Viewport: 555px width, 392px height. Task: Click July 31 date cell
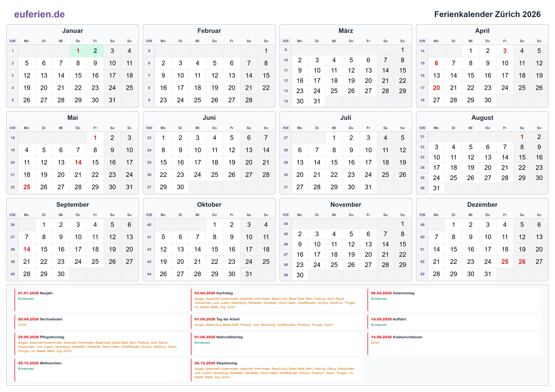368,187
